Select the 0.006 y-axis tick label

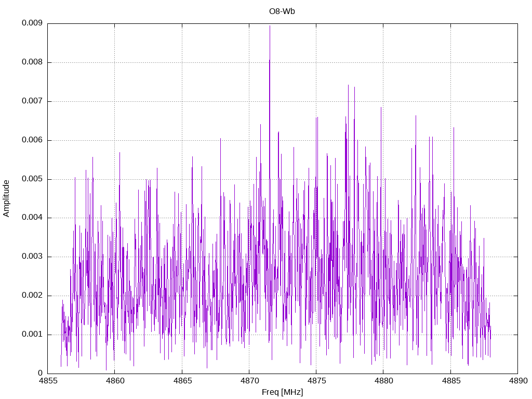32,140
